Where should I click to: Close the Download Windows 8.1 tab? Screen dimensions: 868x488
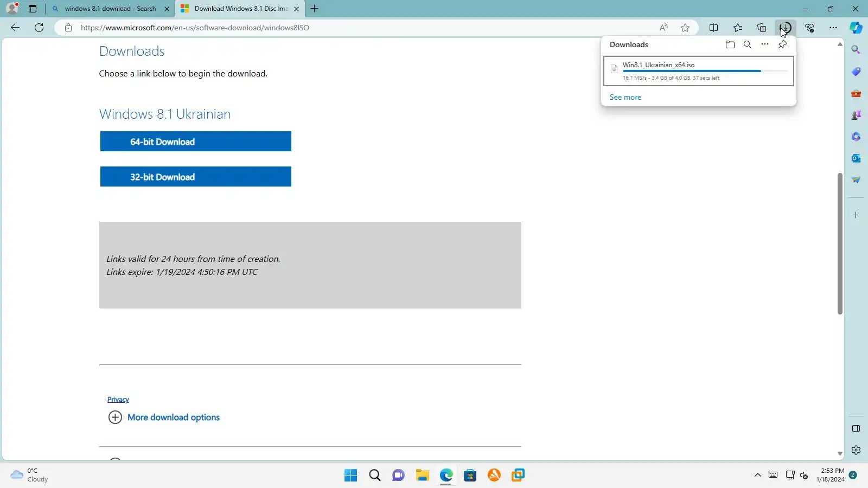296,9
